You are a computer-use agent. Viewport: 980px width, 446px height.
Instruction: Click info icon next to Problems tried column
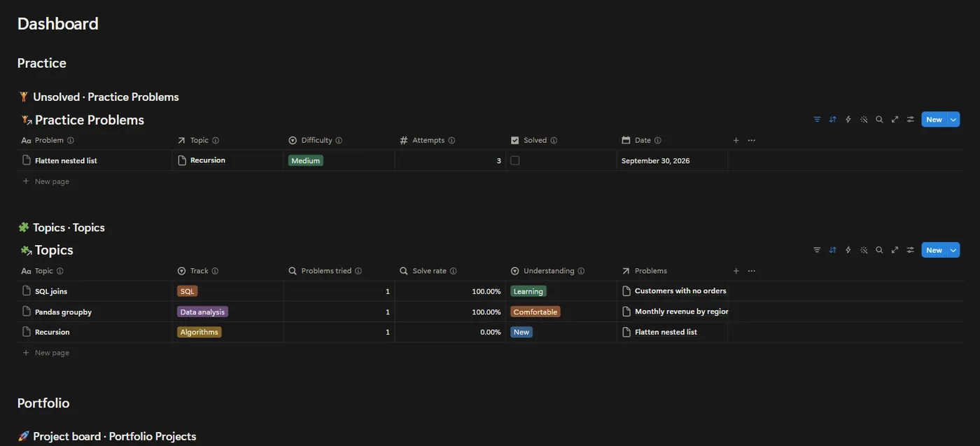(x=358, y=271)
